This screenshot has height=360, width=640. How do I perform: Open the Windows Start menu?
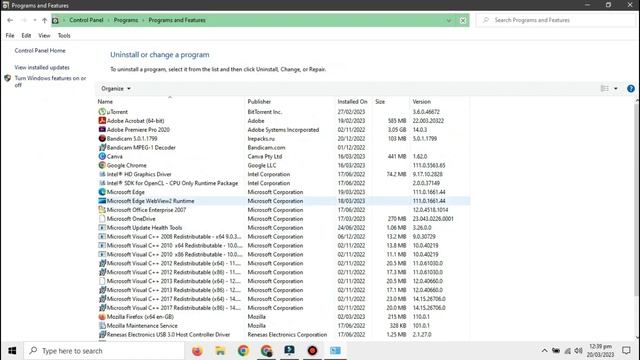point(12,351)
